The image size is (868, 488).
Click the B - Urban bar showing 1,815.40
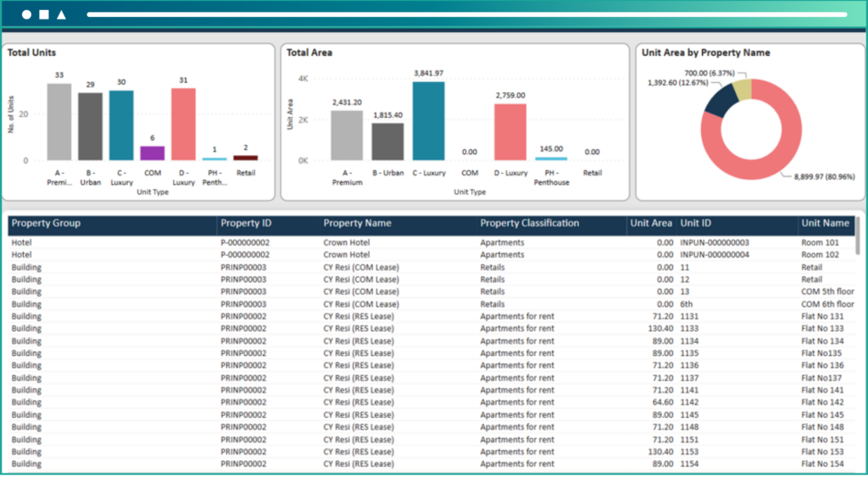coord(387,141)
